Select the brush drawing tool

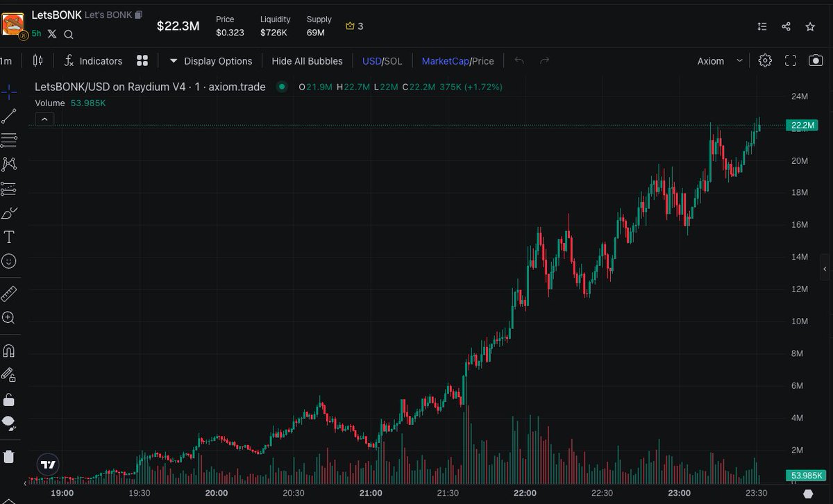pos(8,213)
